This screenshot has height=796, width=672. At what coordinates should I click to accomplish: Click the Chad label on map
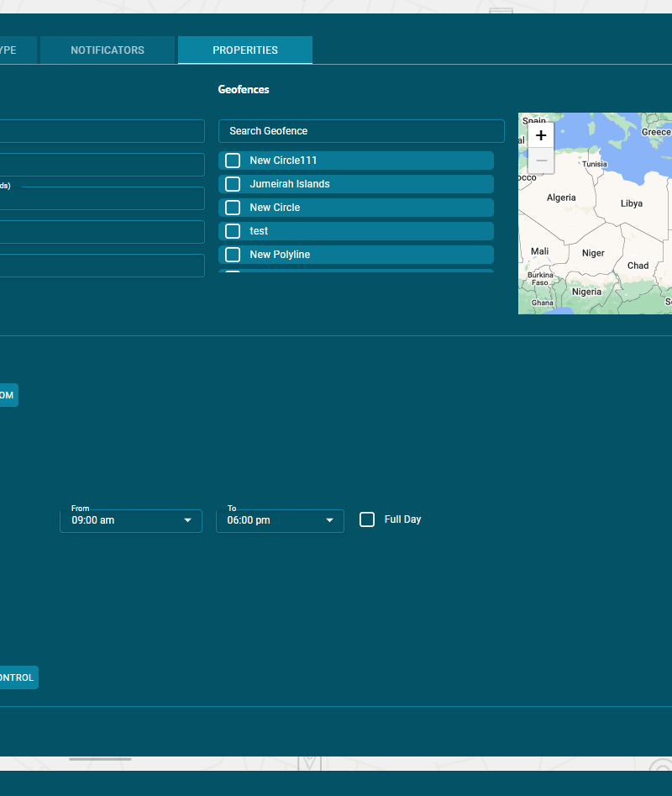(638, 266)
